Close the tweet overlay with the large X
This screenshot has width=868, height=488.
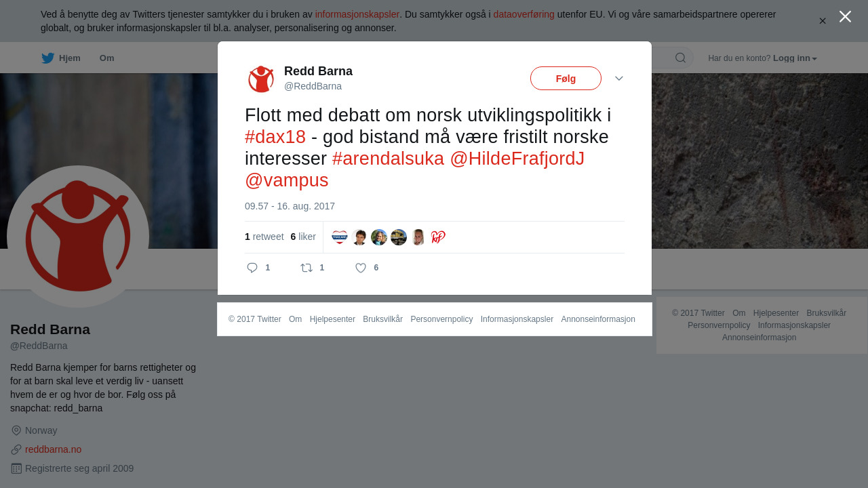click(x=845, y=16)
